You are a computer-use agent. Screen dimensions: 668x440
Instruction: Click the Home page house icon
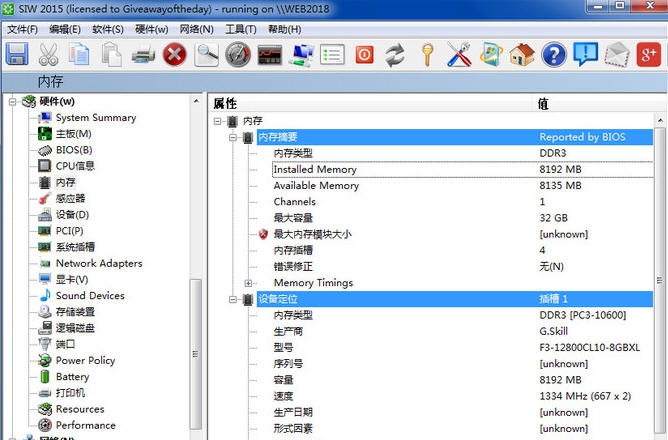click(x=522, y=55)
